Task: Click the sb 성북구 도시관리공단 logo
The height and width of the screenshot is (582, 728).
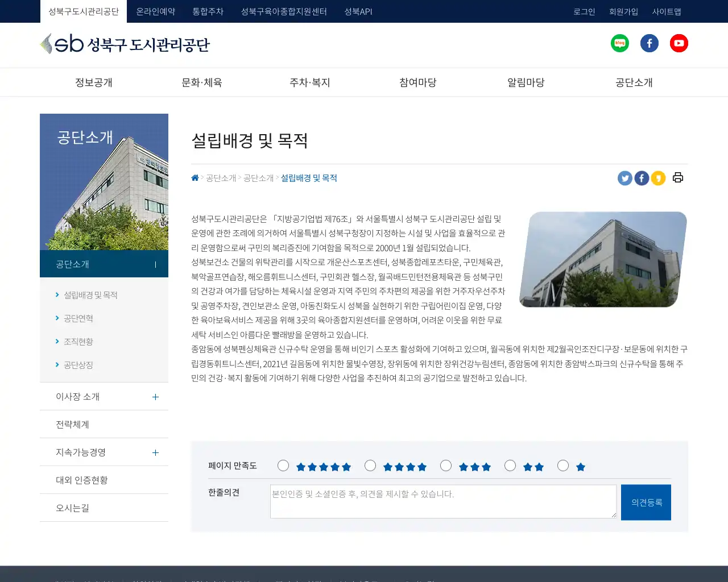Action: pyautogui.click(x=125, y=45)
